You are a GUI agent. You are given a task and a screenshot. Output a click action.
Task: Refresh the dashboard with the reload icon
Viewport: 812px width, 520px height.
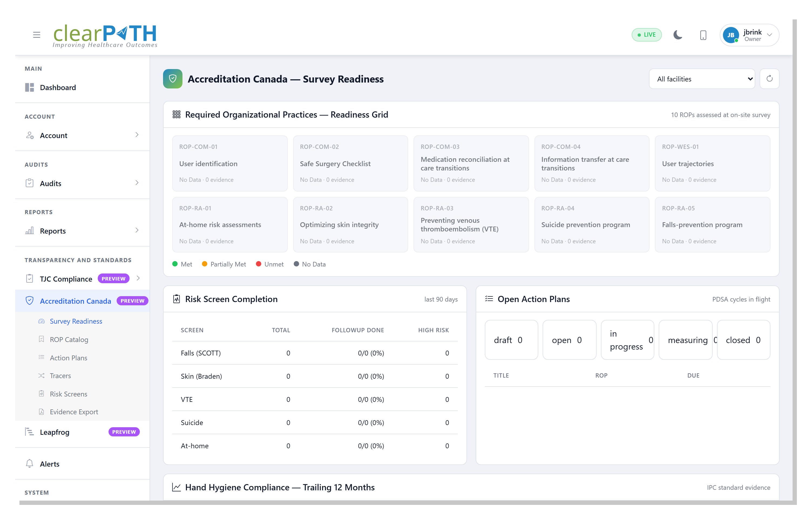tap(770, 79)
